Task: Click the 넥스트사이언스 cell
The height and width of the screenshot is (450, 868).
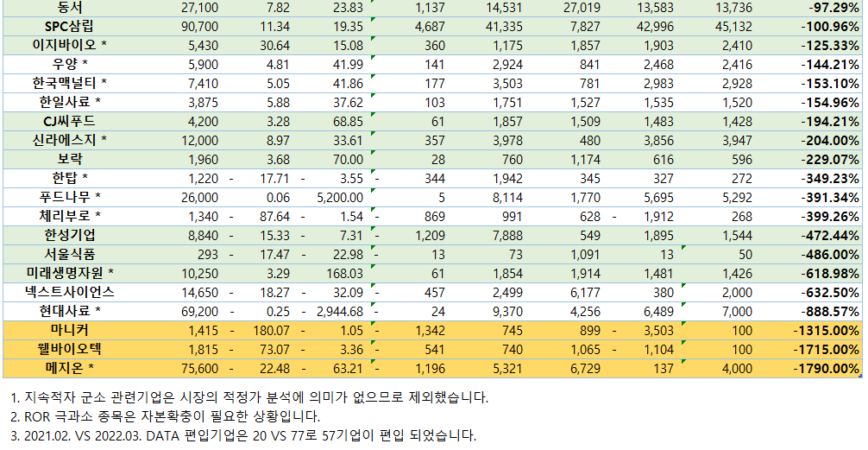Action: coord(70,291)
